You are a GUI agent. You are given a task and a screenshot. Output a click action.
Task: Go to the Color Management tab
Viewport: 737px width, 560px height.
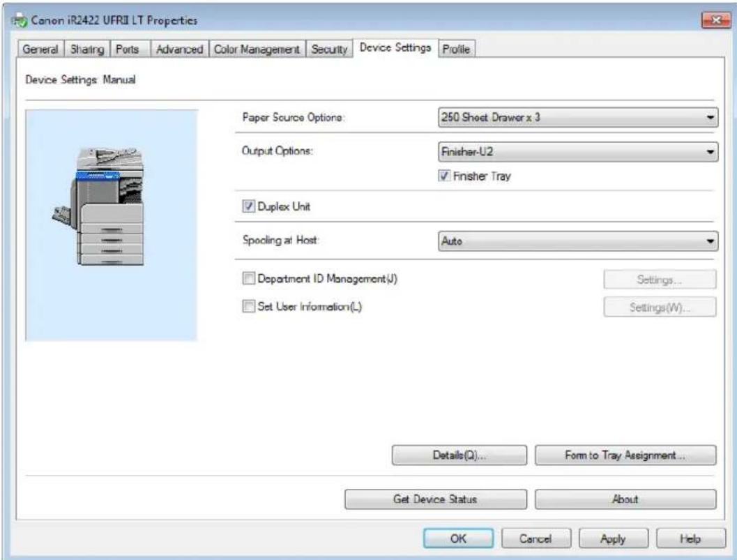[x=257, y=49]
